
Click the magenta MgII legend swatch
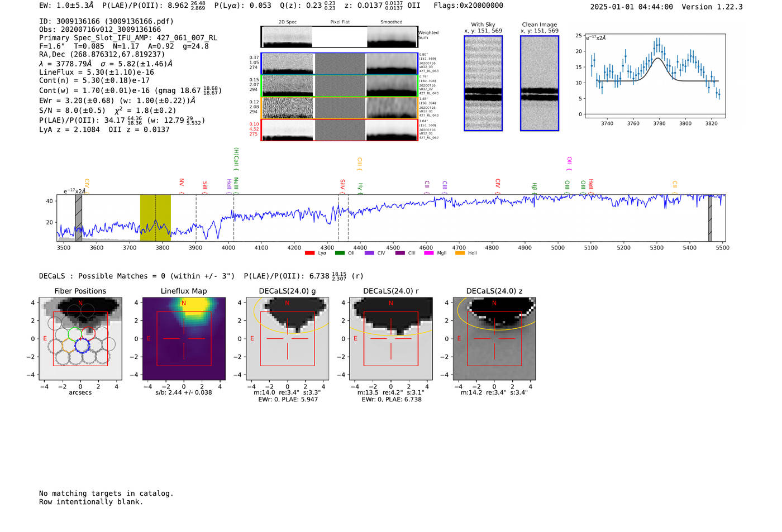pos(429,253)
